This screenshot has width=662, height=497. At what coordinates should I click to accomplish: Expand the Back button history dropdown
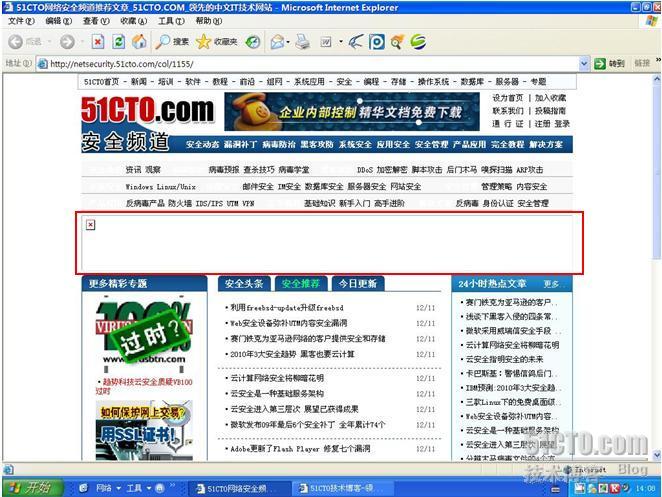point(49,41)
